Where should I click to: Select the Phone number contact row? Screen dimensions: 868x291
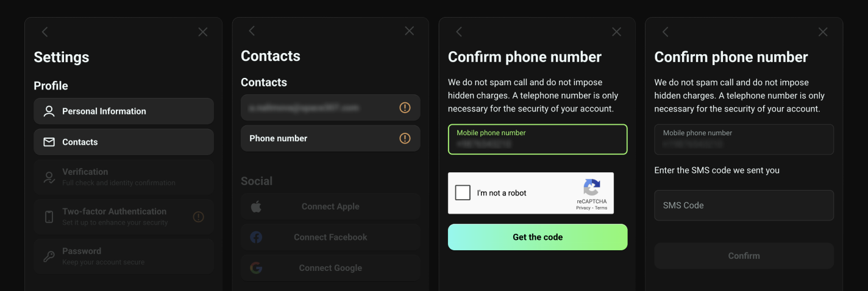pyautogui.click(x=330, y=138)
